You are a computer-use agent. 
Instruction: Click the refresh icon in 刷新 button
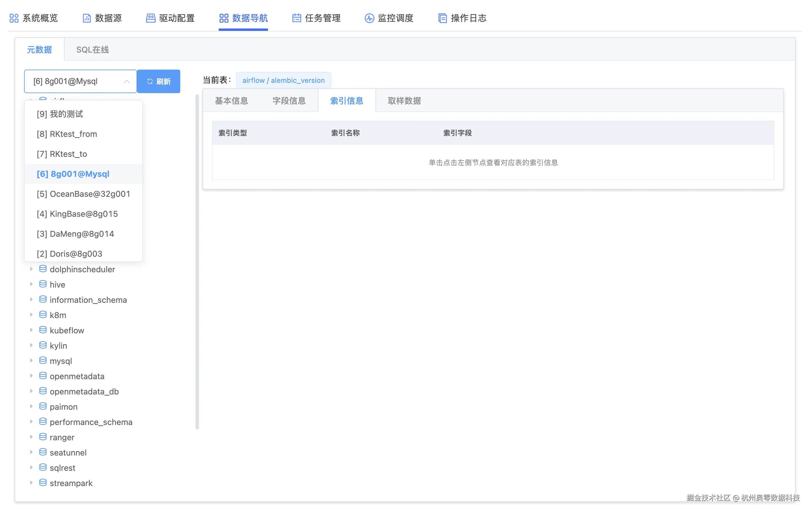pyautogui.click(x=150, y=81)
